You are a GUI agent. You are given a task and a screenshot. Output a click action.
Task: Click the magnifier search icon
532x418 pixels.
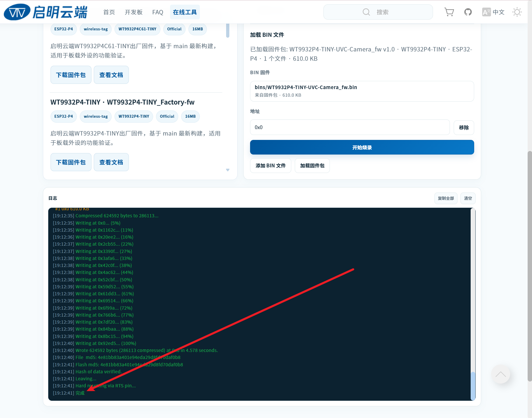coord(366,12)
